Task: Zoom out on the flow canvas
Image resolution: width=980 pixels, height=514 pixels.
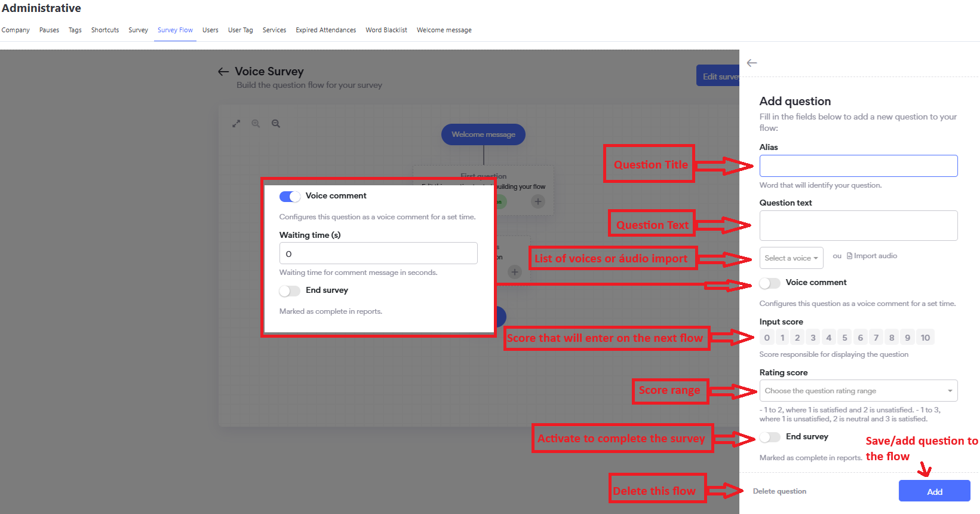Action: 276,124
